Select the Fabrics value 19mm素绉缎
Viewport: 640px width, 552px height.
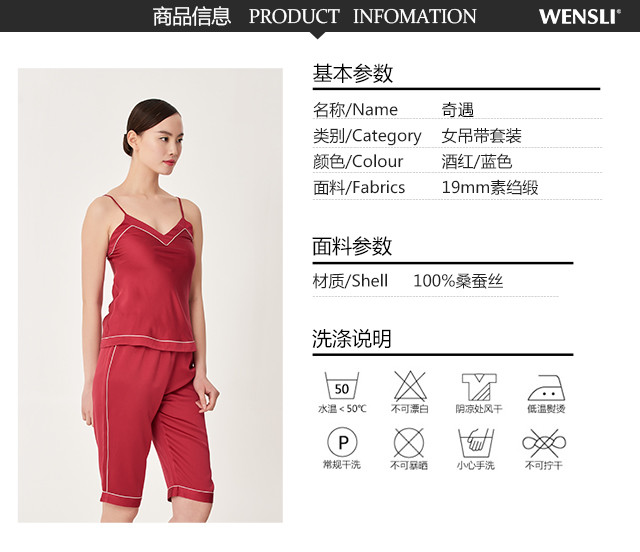pyautogui.click(x=490, y=187)
